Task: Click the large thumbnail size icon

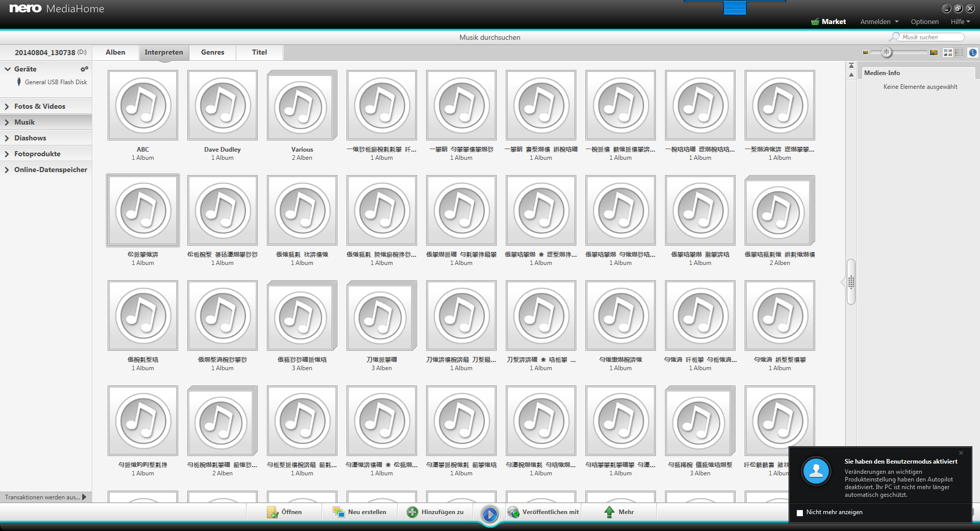Action: pos(934,53)
